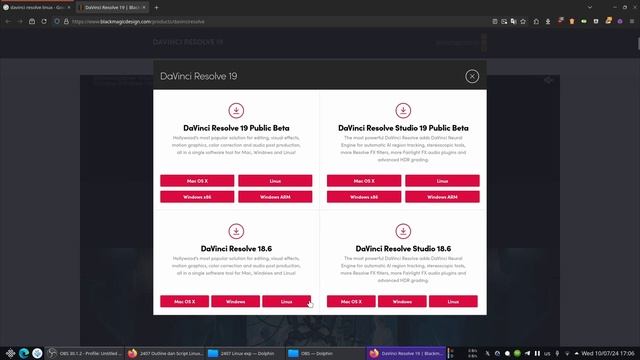The height and width of the screenshot is (360, 640).
Task: Click the translate page icon
Action: coord(513,21)
